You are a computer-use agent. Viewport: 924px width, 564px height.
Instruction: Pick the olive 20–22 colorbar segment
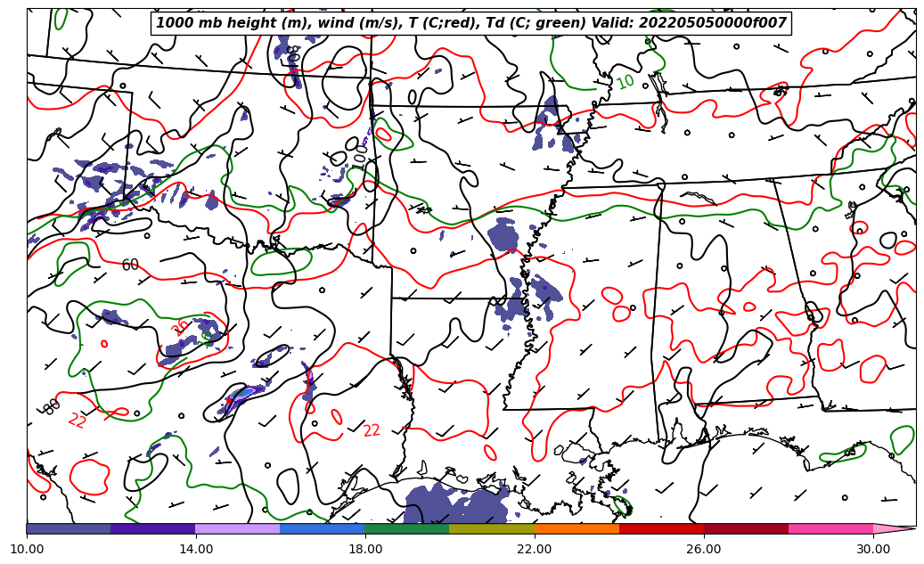(492, 528)
